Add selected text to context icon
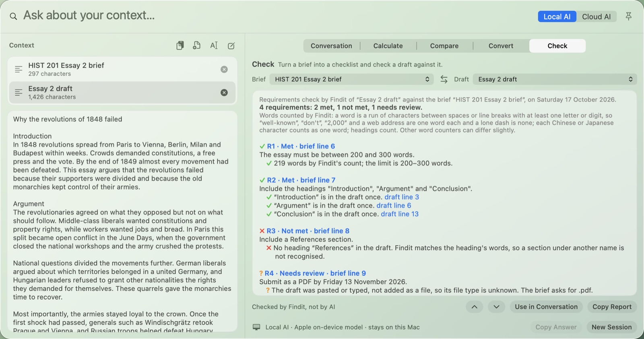 tap(214, 45)
